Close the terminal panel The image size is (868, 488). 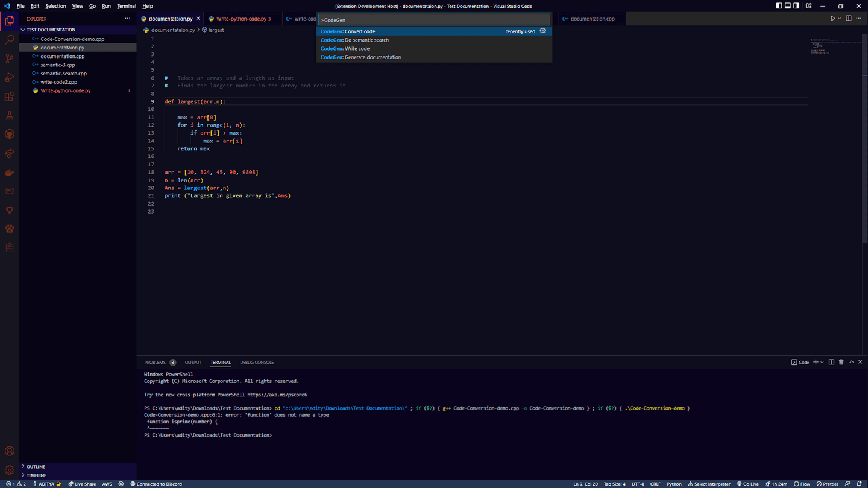(x=860, y=362)
